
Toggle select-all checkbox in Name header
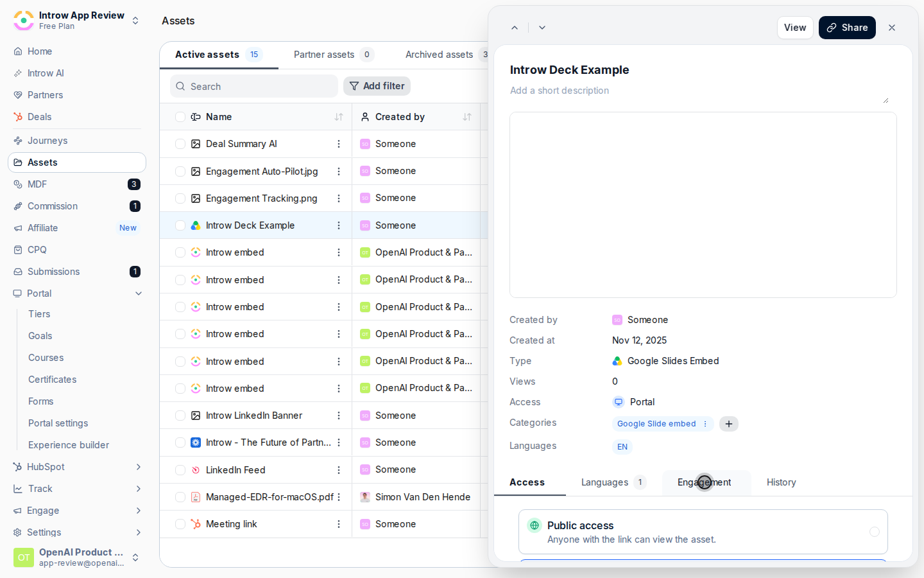coord(180,117)
